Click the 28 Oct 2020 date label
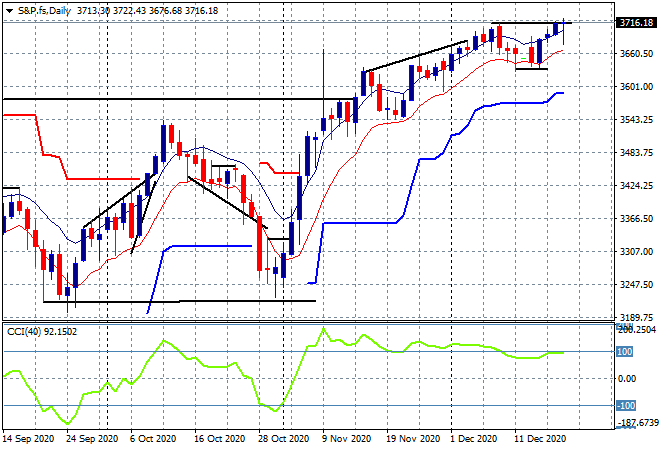This screenshot has width=660, height=450. pos(283,439)
